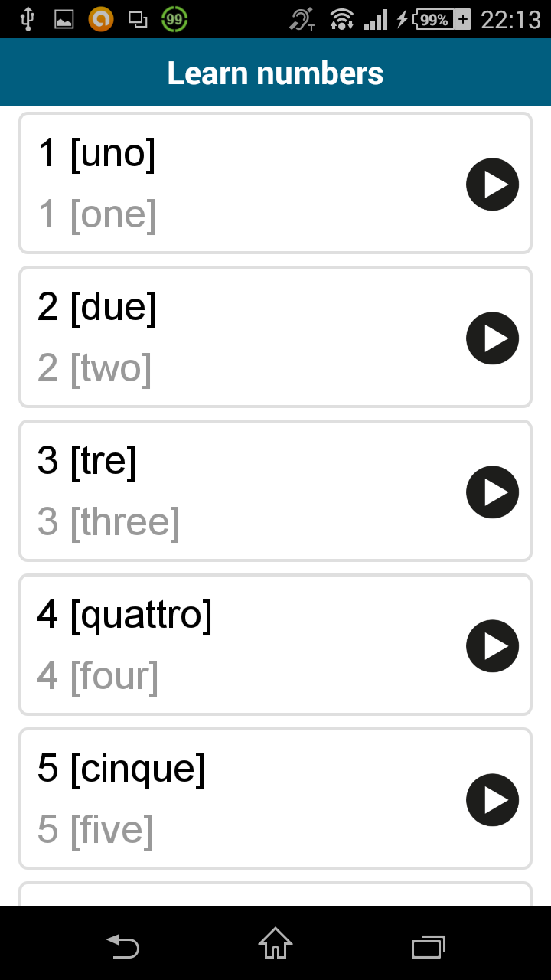Play audio for 2 [due]

492,338
